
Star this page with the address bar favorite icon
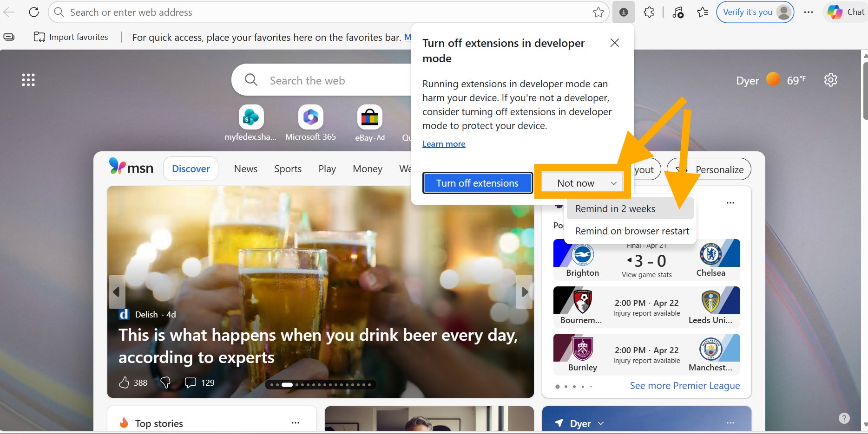click(598, 13)
